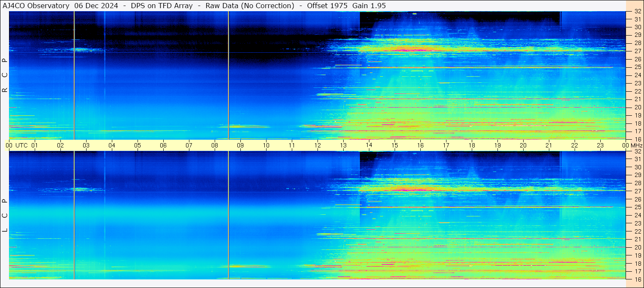Click hour label '18' on the UTC axis
The image size is (644, 288).
click(472, 145)
